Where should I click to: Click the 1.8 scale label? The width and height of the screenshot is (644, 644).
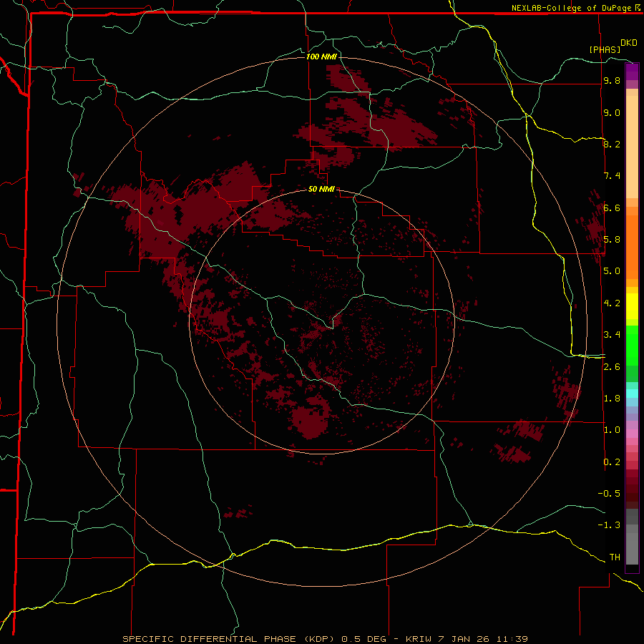point(612,399)
